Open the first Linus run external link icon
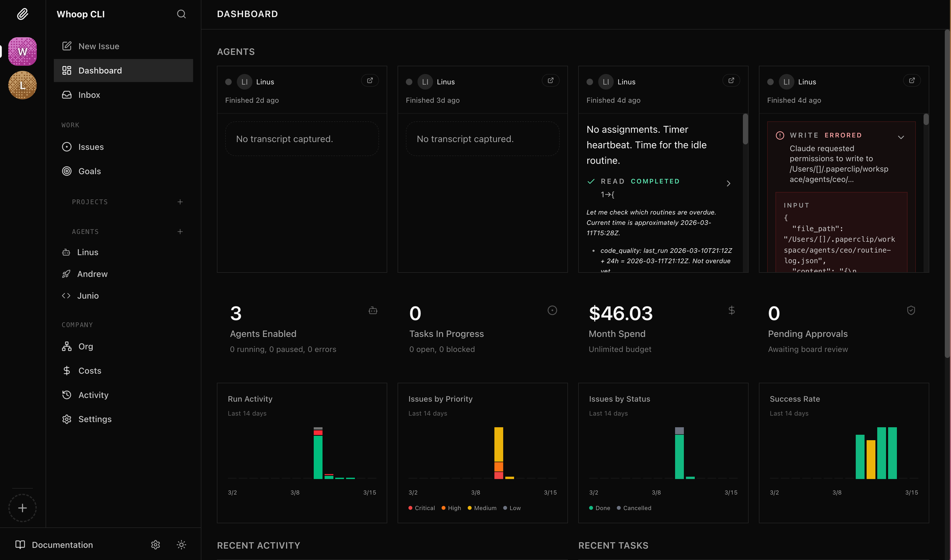This screenshot has width=951, height=560. tap(370, 81)
